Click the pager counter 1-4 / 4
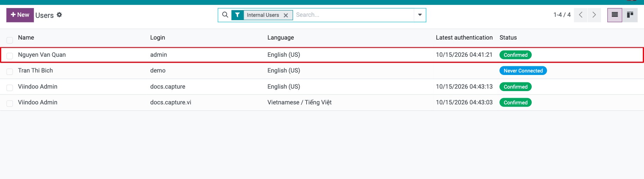The width and height of the screenshot is (644, 179). coord(562,15)
